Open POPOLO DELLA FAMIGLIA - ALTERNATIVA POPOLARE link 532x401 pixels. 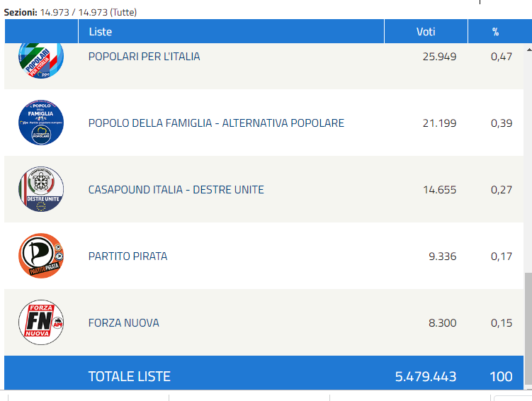pos(216,123)
